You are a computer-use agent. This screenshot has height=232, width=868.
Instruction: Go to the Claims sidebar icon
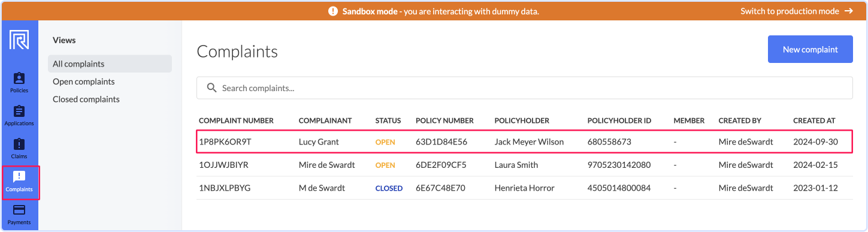click(x=19, y=149)
